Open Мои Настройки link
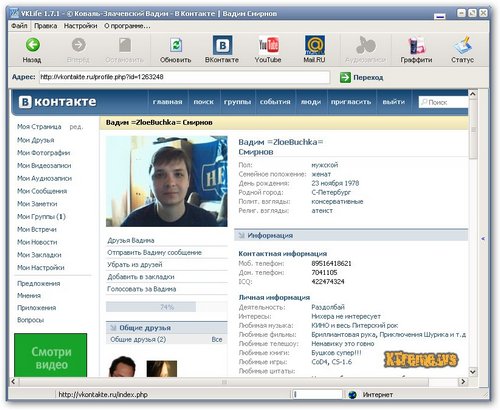 [x=41, y=268]
